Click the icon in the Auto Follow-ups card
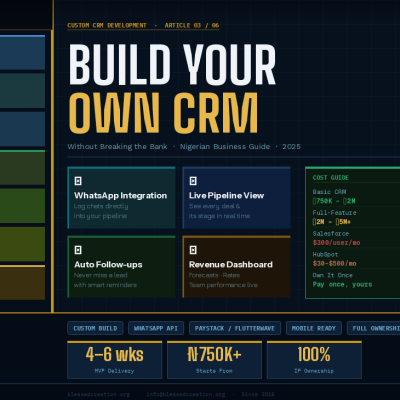This screenshot has height=400, width=400. pos(78,250)
